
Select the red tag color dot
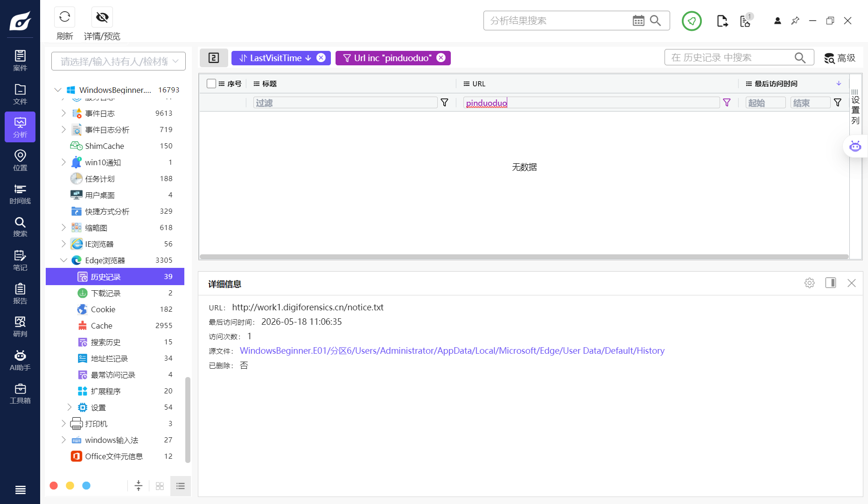pos(54,486)
